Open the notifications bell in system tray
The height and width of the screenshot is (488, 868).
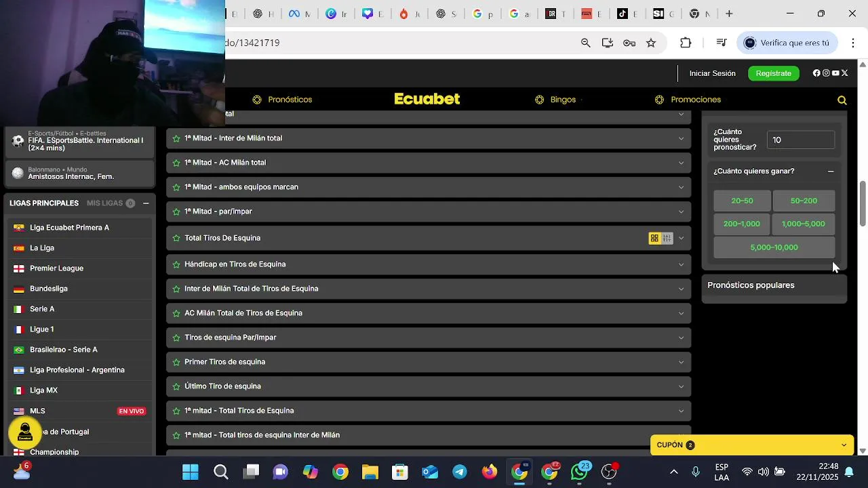coord(848,472)
